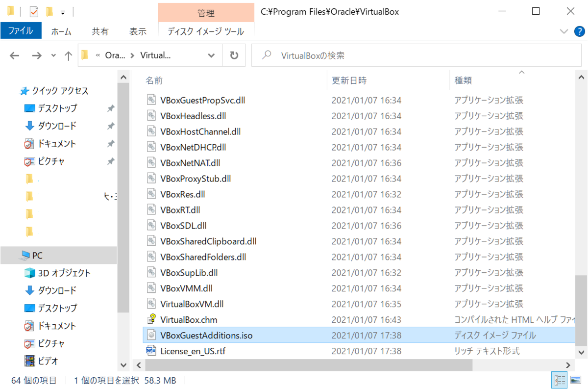The image size is (588, 389).
Task: Select the VBoxSharedFolders.dll file icon
Action: (151, 257)
